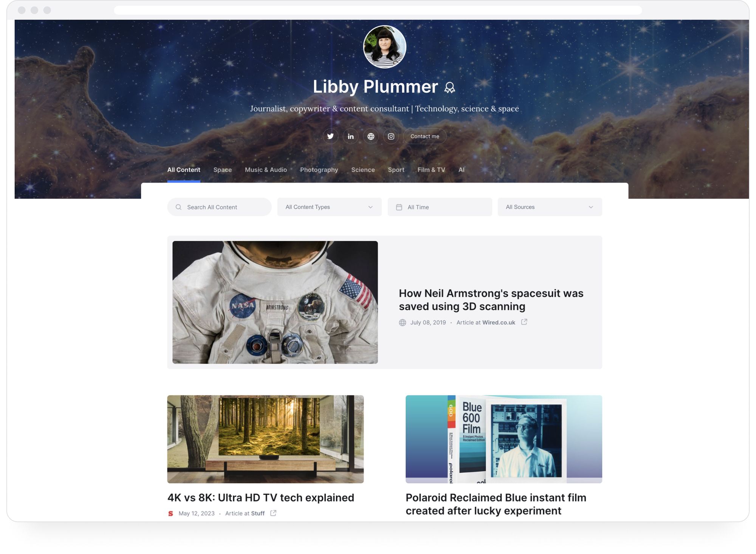The width and height of the screenshot is (756, 554).
Task: Open the Instagram profile icon
Action: coord(391,136)
